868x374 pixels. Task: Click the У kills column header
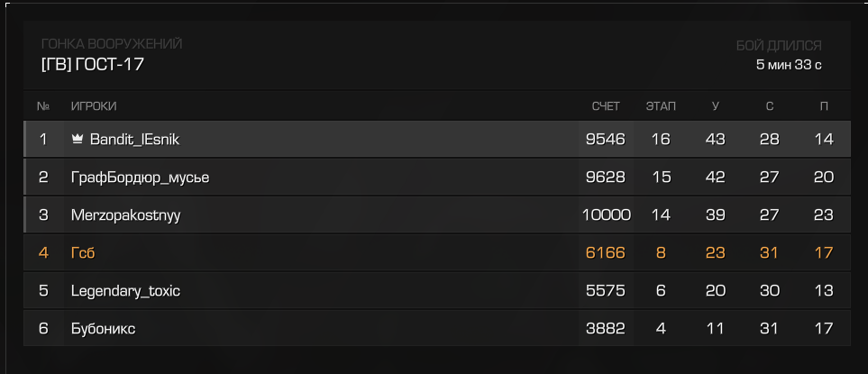point(715,106)
